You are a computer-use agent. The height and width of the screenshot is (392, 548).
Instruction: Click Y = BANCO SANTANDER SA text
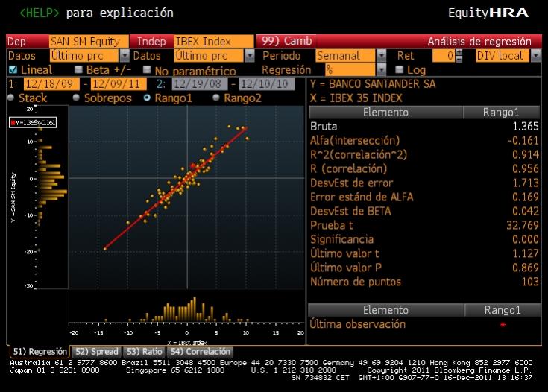coord(373,84)
